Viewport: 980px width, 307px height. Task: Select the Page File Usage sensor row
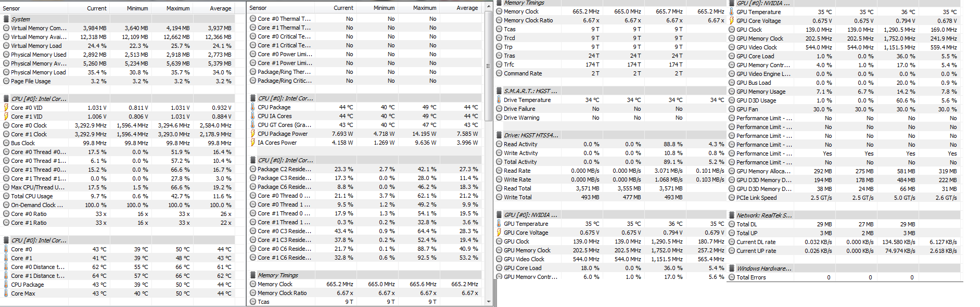tap(31, 81)
